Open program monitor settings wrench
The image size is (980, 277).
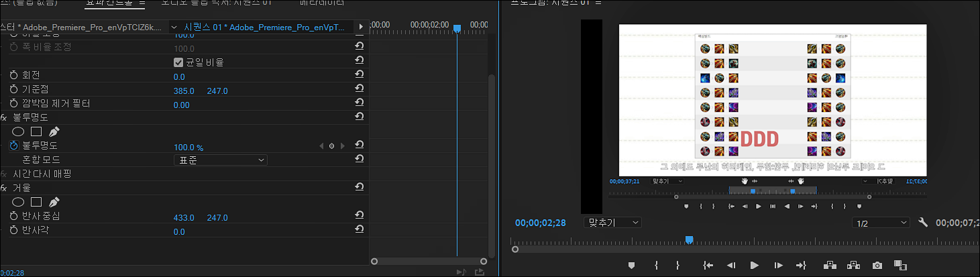click(x=923, y=222)
